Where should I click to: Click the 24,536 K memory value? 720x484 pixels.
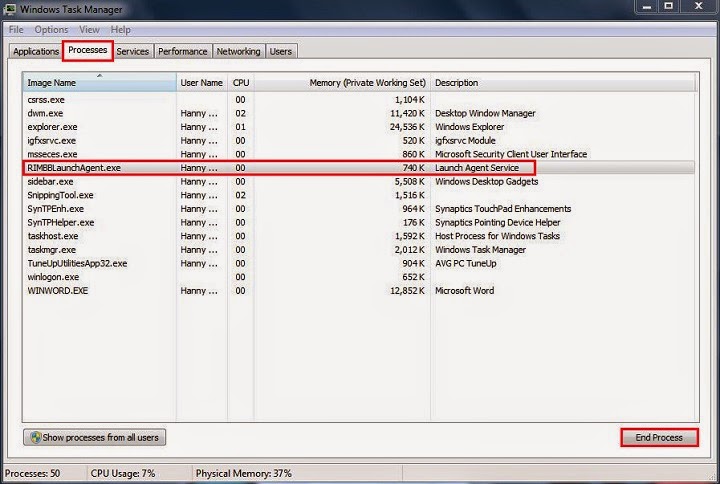[407, 127]
